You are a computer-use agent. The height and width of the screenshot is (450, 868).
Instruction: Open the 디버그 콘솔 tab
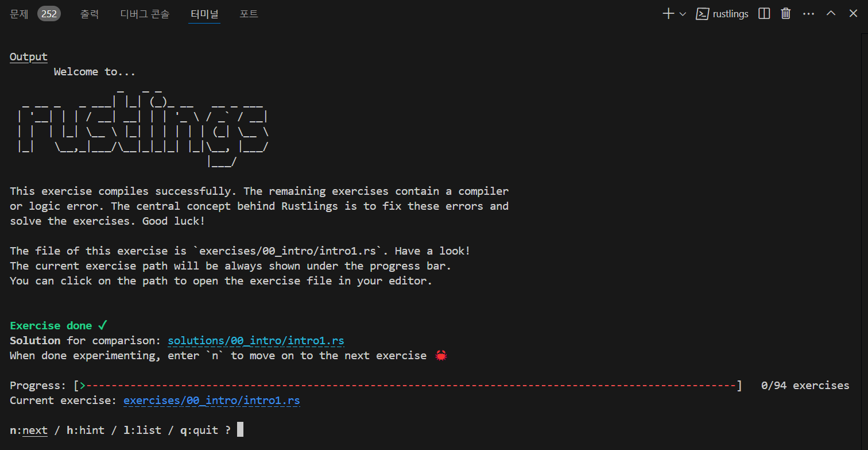(145, 14)
